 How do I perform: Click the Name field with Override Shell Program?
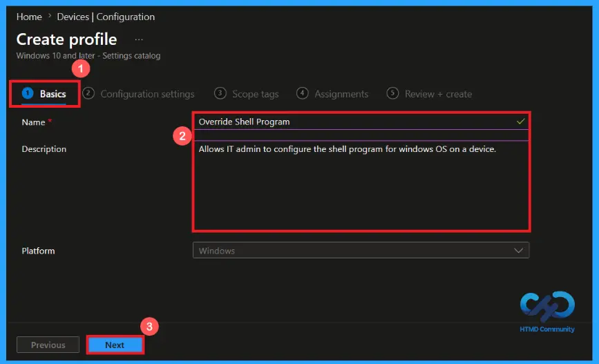point(361,122)
